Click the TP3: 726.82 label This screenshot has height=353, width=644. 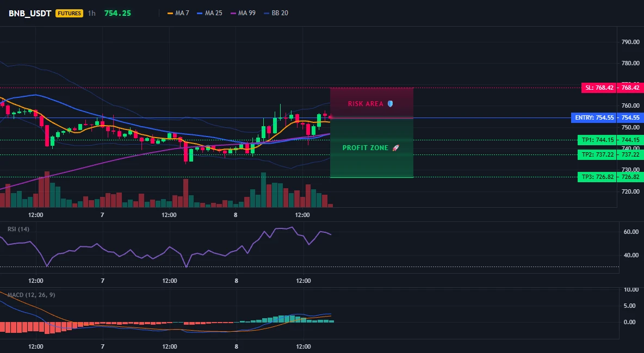(598, 177)
